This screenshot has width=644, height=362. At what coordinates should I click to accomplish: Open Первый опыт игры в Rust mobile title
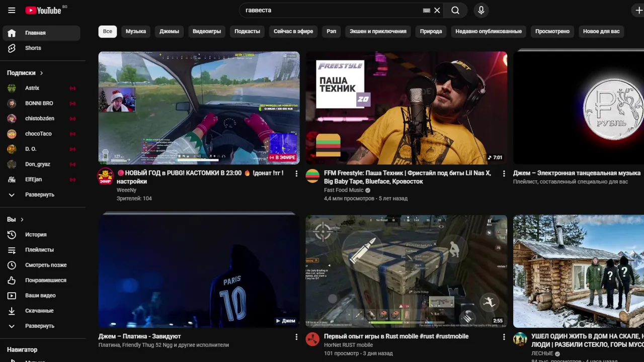pos(396,336)
